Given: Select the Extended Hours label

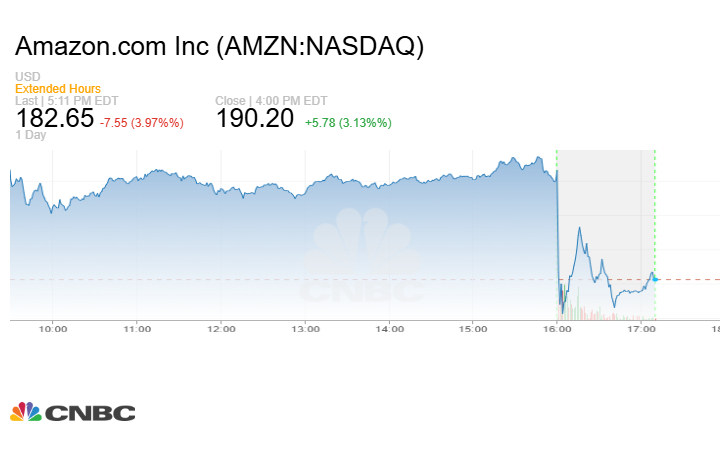Looking at the screenshot, I should coord(58,89).
